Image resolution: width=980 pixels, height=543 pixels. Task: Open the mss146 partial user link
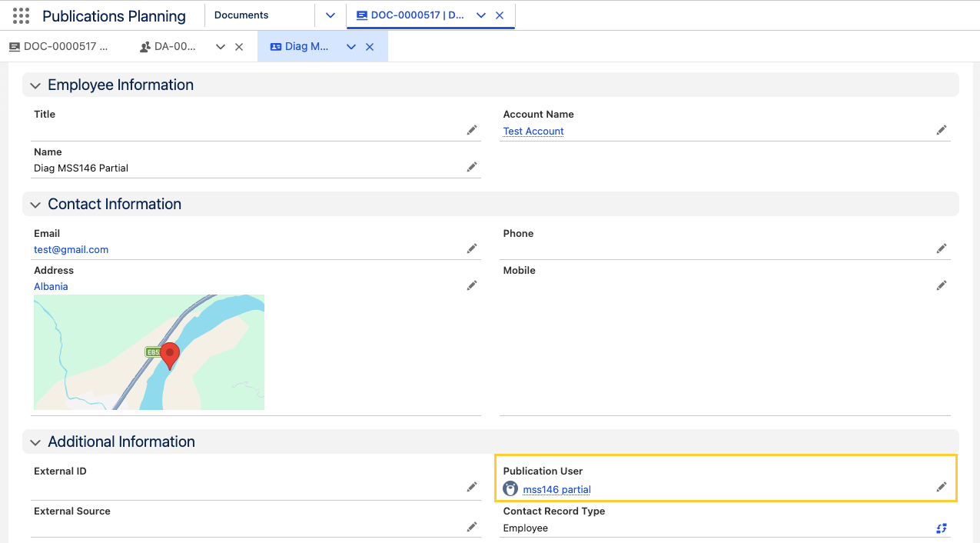(x=556, y=490)
